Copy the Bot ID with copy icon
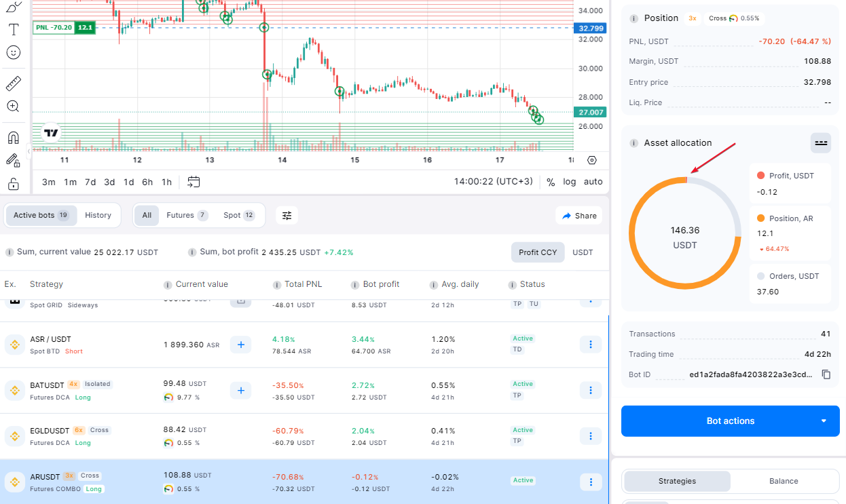 click(826, 374)
